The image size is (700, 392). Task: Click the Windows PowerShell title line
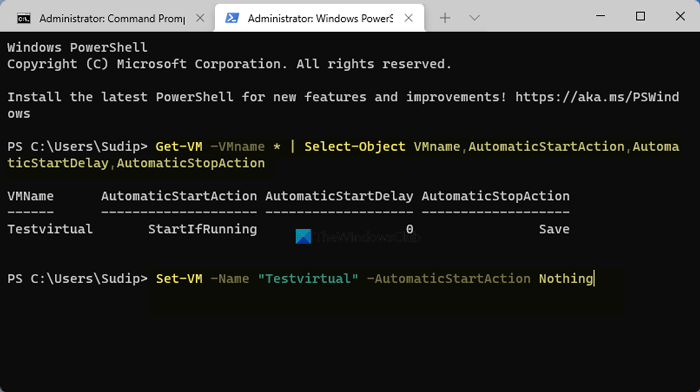tap(77, 47)
